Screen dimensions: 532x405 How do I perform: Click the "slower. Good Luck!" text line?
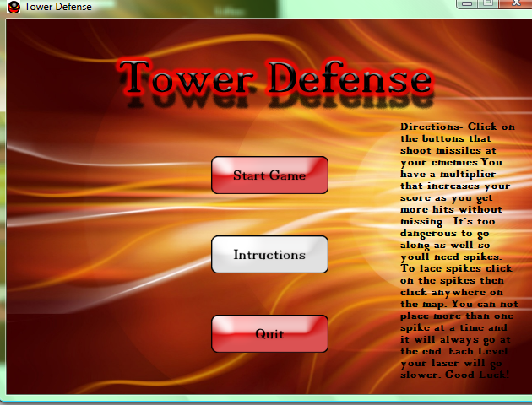454,375
